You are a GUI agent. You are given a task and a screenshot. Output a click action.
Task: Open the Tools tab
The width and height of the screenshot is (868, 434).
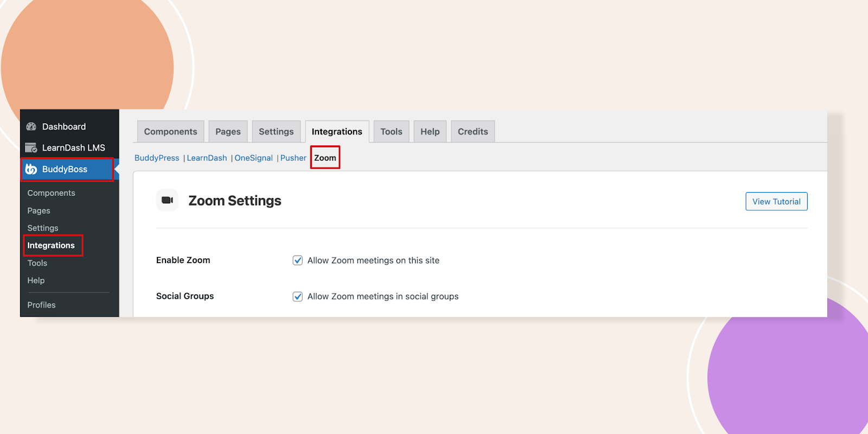pos(391,131)
